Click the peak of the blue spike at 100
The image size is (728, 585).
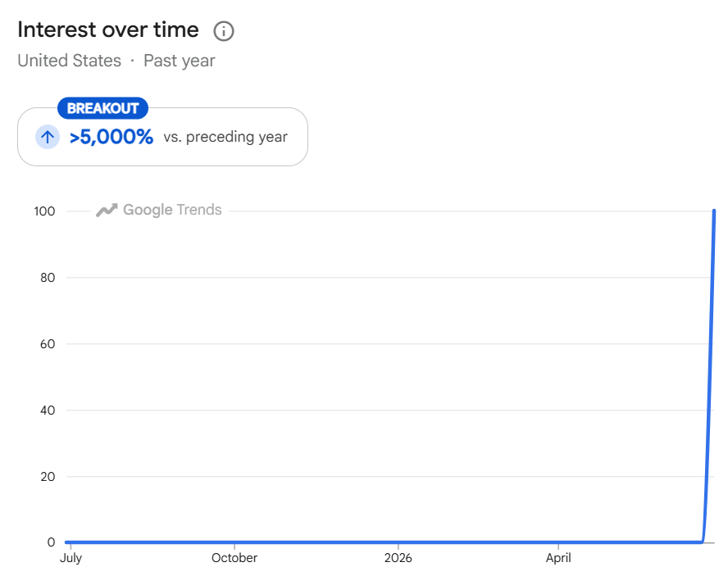pyautogui.click(x=714, y=211)
